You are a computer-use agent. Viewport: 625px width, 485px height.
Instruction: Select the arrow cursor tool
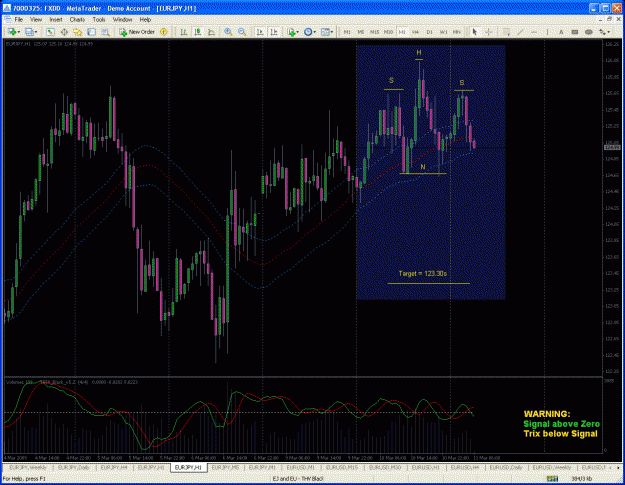click(474, 32)
